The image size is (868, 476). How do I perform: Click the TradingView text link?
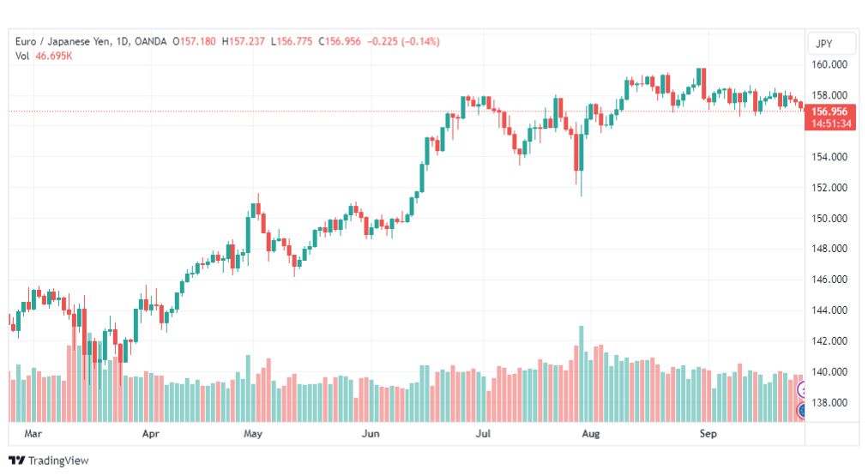tap(58, 461)
